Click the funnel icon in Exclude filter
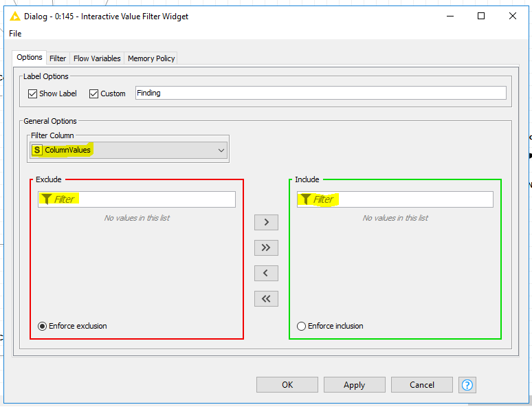Viewport: 532px width, 407px height. click(46, 199)
